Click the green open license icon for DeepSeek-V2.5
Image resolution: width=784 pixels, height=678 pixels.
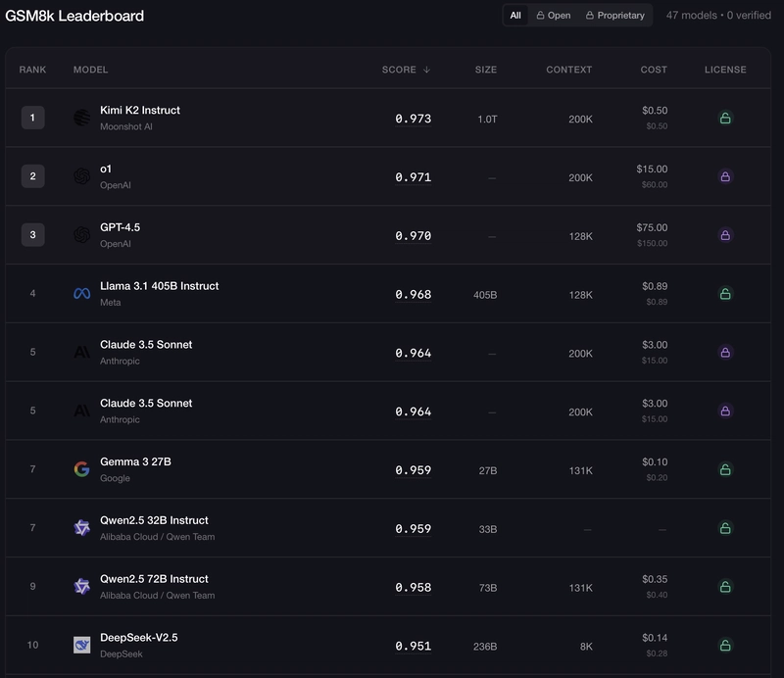click(x=725, y=645)
